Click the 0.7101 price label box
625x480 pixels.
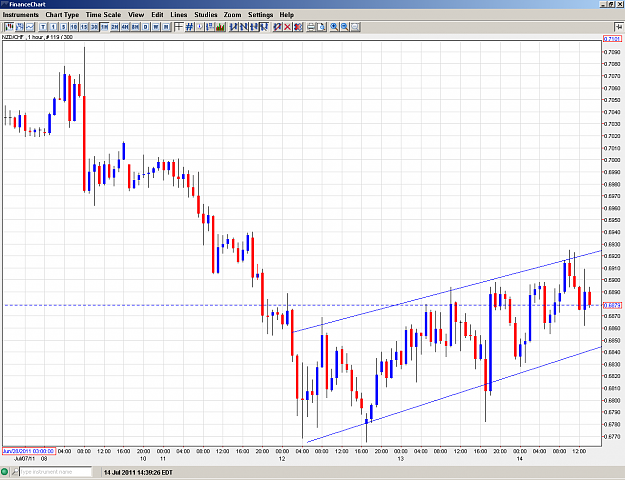tap(612, 39)
